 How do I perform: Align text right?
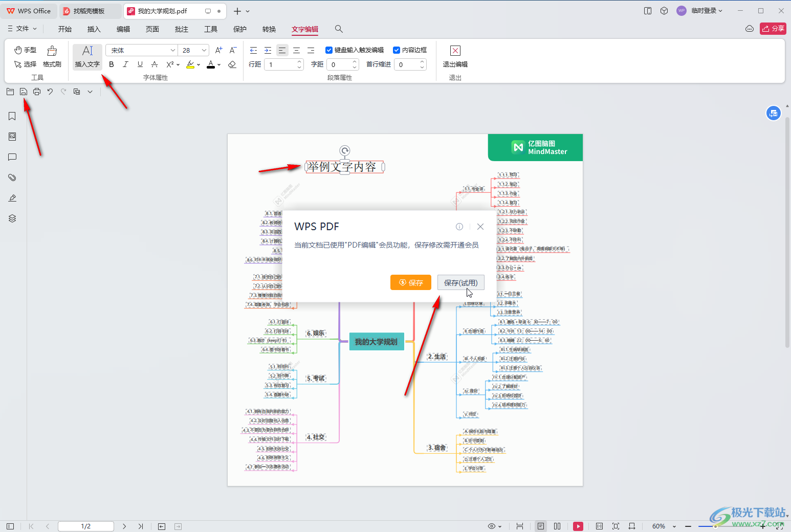click(311, 50)
